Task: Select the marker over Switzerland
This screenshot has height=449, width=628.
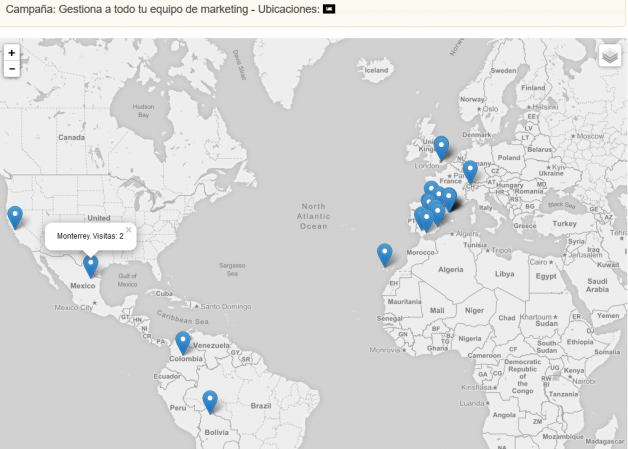Action: (x=470, y=172)
